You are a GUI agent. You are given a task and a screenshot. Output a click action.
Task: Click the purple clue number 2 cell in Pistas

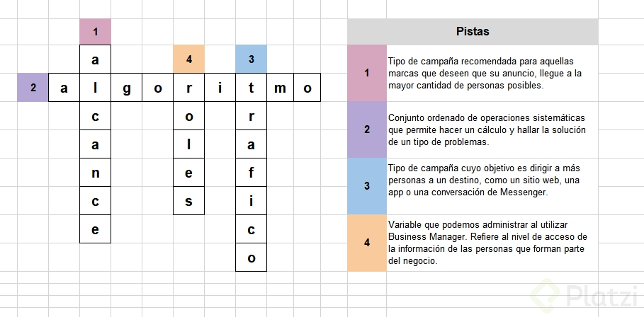pyautogui.click(x=367, y=130)
